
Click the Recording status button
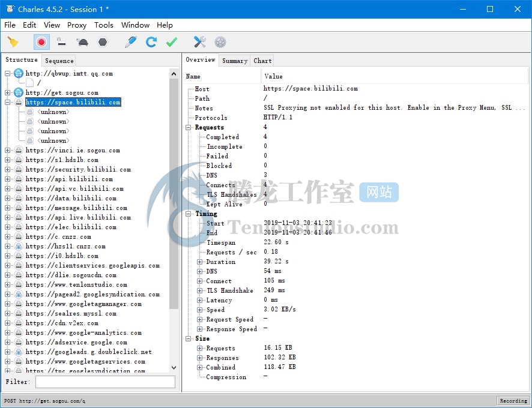[513, 401]
